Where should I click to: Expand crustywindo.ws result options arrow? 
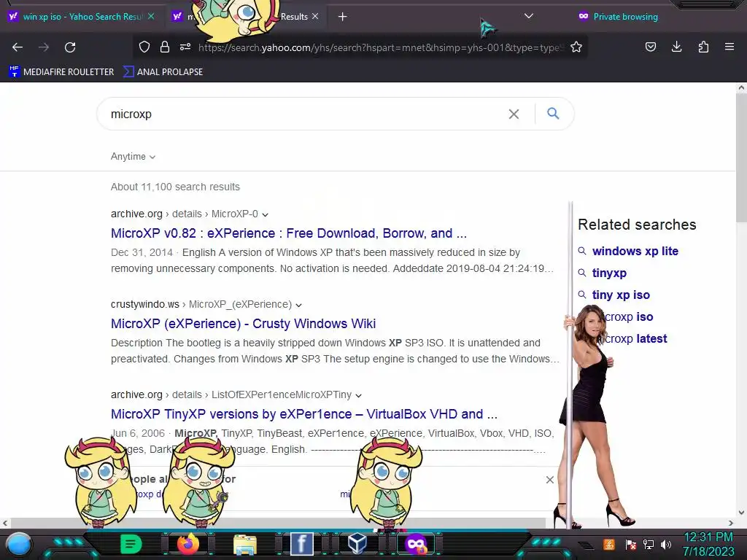coord(298,306)
